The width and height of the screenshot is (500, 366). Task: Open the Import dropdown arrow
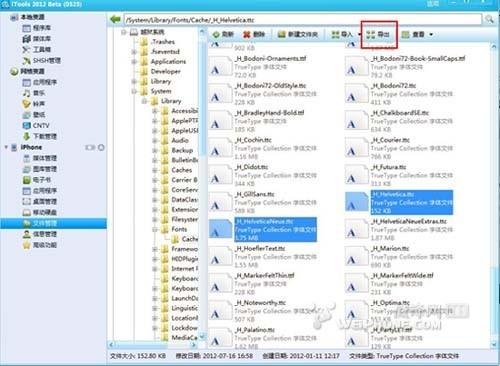[x=360, y=34]
